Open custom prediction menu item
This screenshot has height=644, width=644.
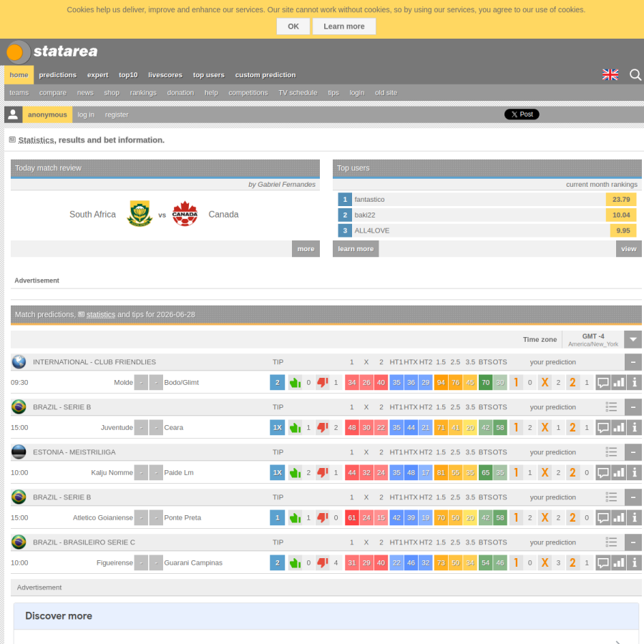coord(265,75)
